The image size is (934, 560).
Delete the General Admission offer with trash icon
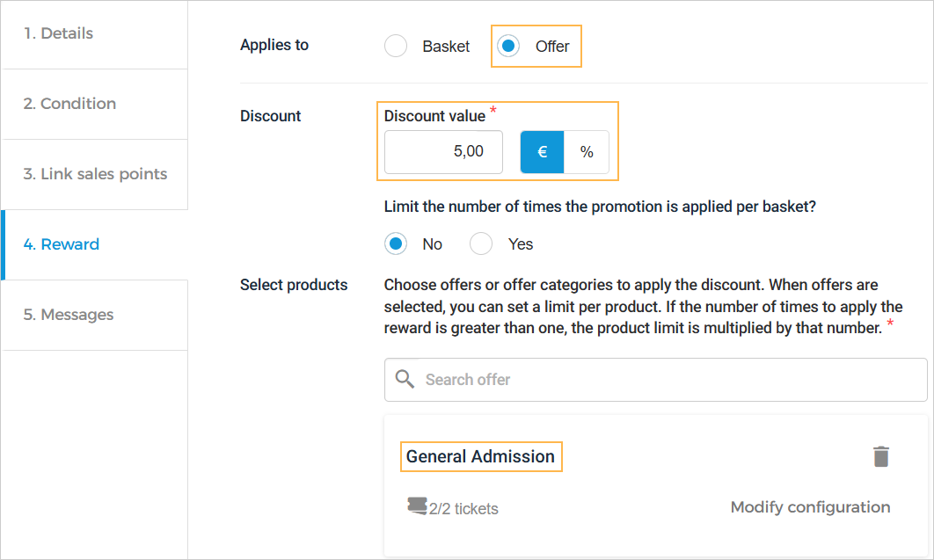pos(880,456)
